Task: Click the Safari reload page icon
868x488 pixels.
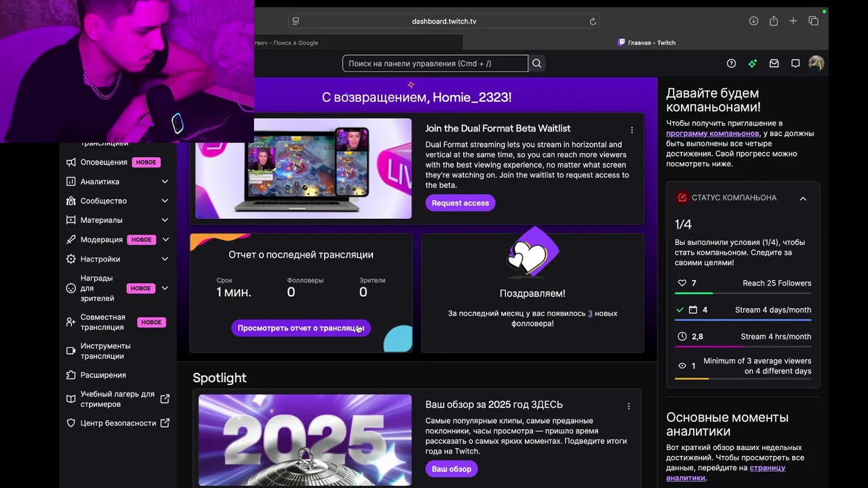Action: [x=593, y=21]
